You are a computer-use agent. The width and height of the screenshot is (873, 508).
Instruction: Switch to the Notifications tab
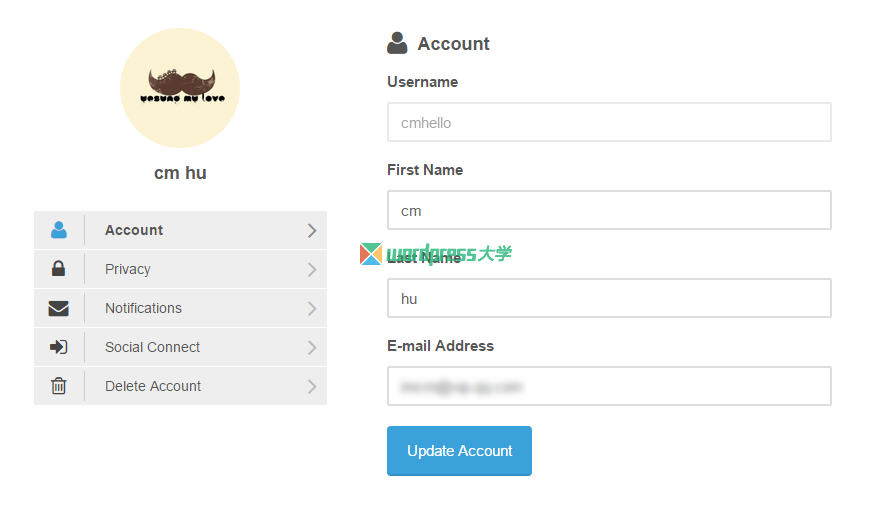[x=143, y=308]
